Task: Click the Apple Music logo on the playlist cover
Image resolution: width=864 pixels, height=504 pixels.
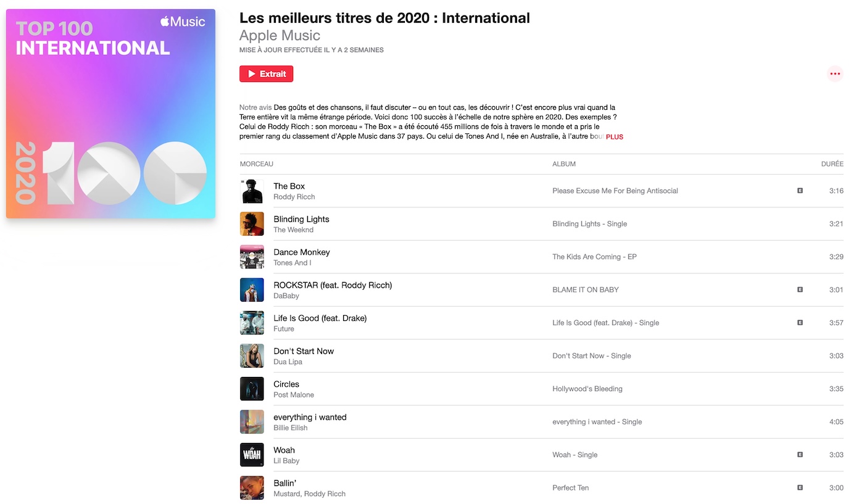Action: tap(183, 21)
